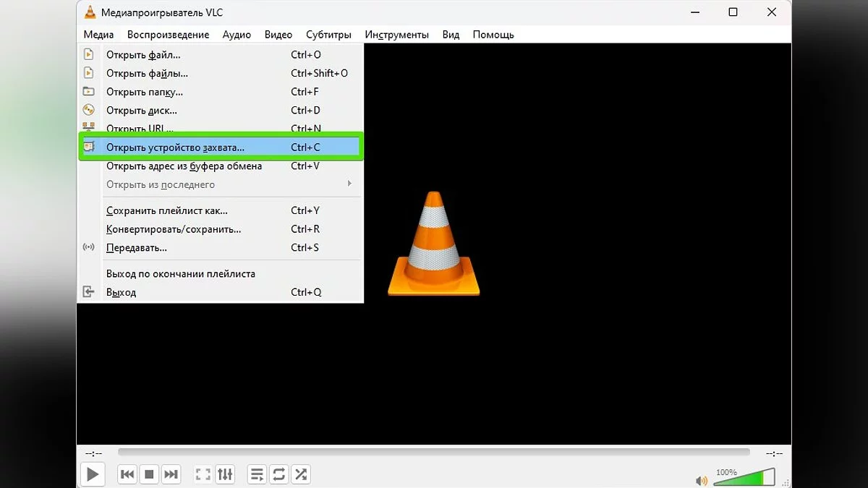Open the Воспроизведение menu
This screenshot has width=868, height=488.
168,35
